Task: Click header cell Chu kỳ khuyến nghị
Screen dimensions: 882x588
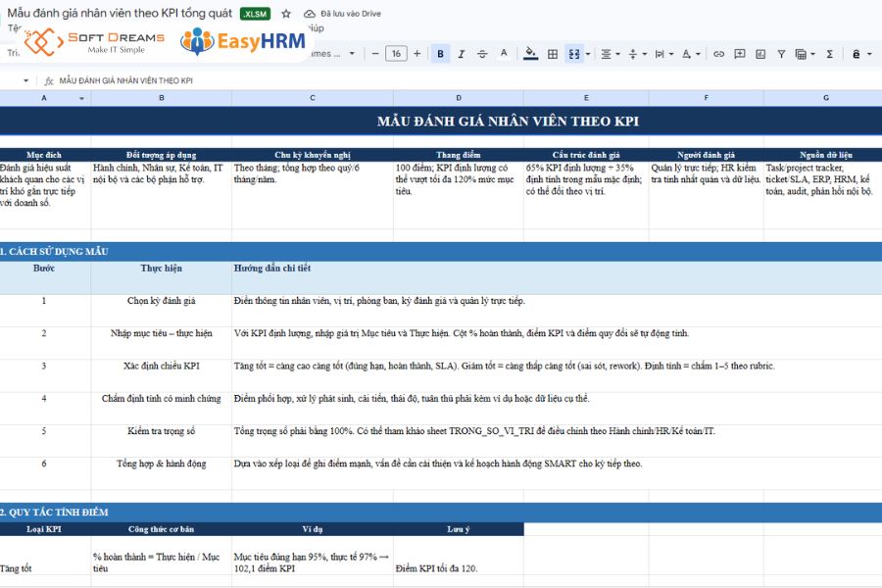Action: [313, 155]
